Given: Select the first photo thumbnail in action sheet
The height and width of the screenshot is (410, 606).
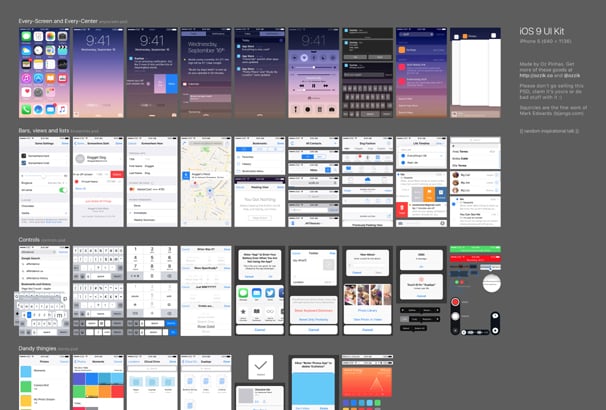Looking at the screenshot, I should (x=350, y=294).
